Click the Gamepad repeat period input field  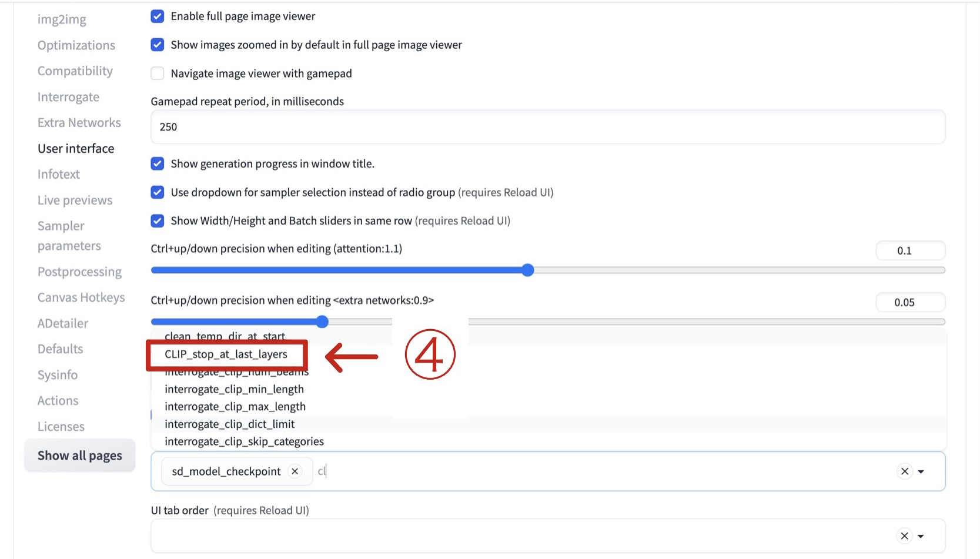click(x=547, y=127)
